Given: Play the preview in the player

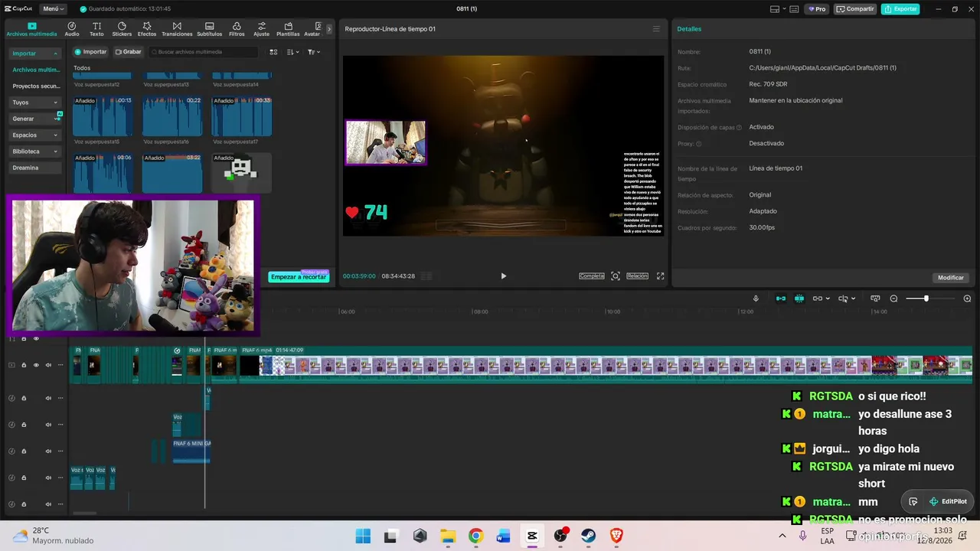Looking at the screenshot, I should (503, 276).
